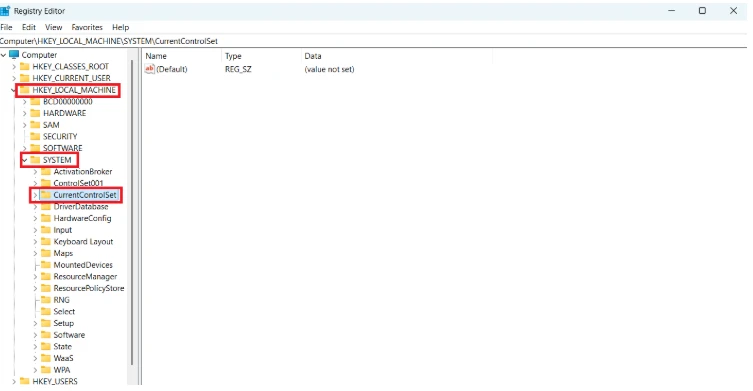This screenshot has width=753, height=391.
Task: Select the Computer icon in tree
Action: coord(14,55)
